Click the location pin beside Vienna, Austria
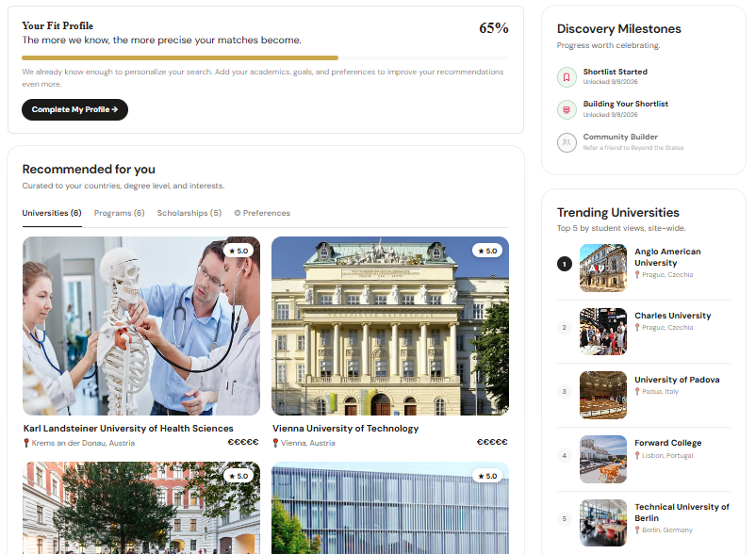The height and width of the screenshot is (554, 756). [275, 443]
